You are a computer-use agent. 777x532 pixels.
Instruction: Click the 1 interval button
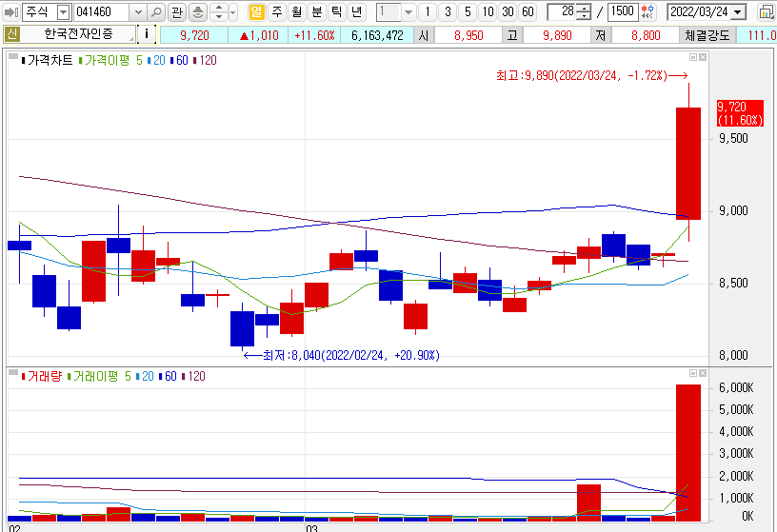[428, 11]
